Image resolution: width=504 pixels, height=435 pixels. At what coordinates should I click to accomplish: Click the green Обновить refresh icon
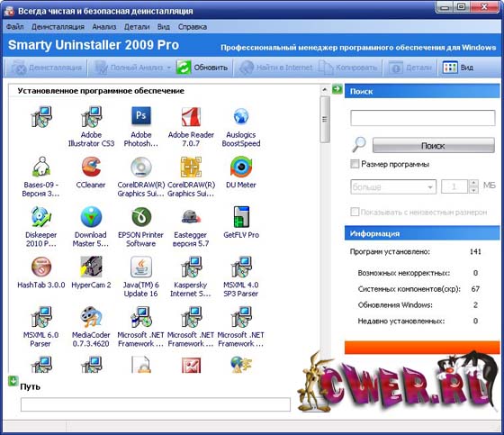[184, 68]
